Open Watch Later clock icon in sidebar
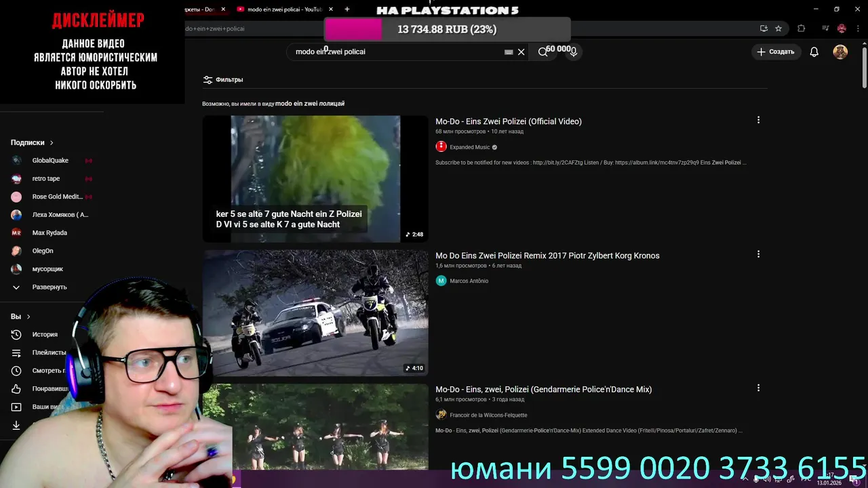The width and height of the screenshot is (868, 488). click(17, 371)
